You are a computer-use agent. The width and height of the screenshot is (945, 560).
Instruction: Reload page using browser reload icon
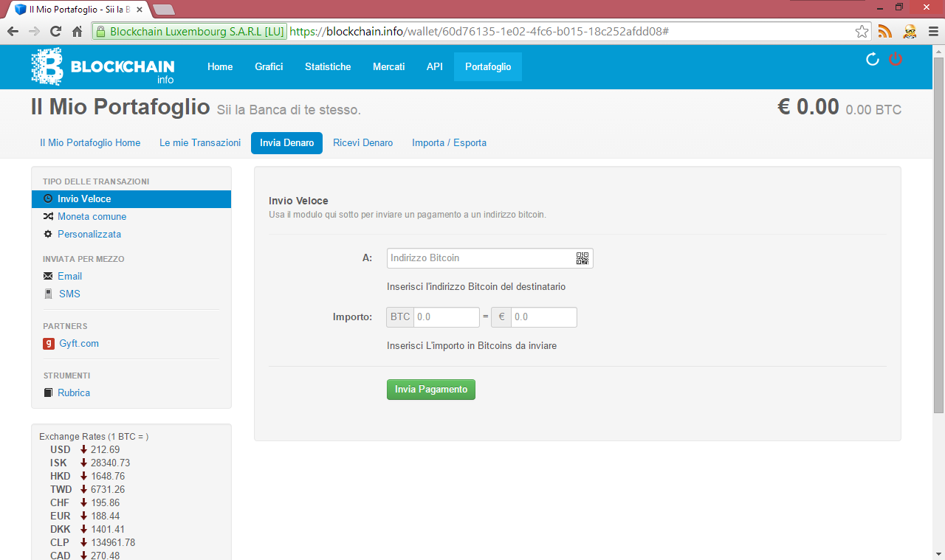coord(55,32)
